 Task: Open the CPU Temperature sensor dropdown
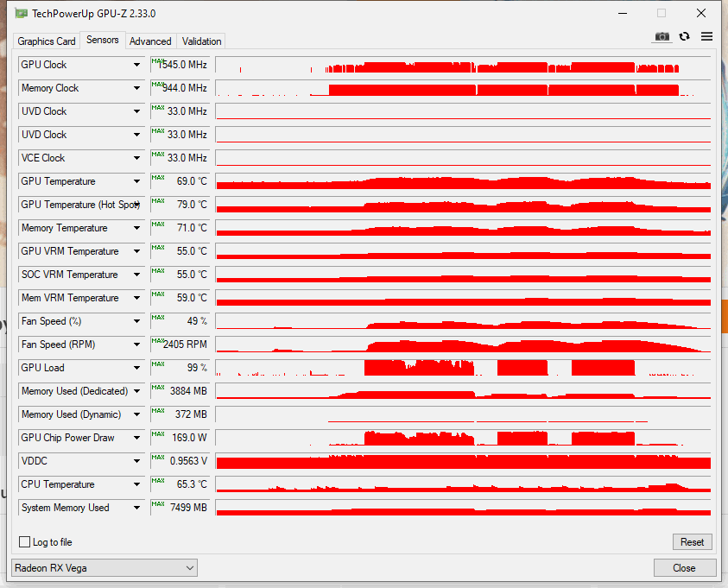pyautogui.click(x=136, y=484)
